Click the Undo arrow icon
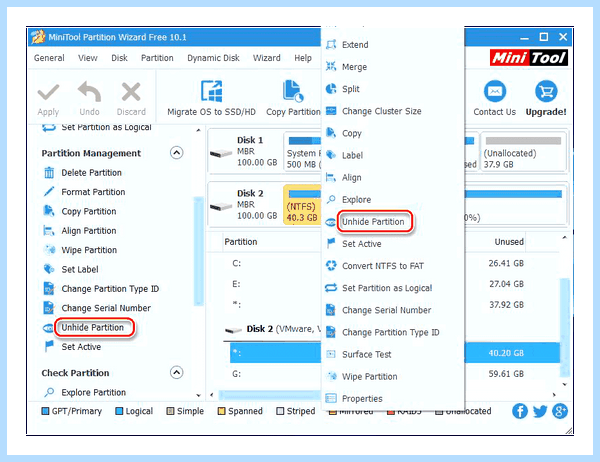This screenshot has width=600, height=462. [89, 91]
